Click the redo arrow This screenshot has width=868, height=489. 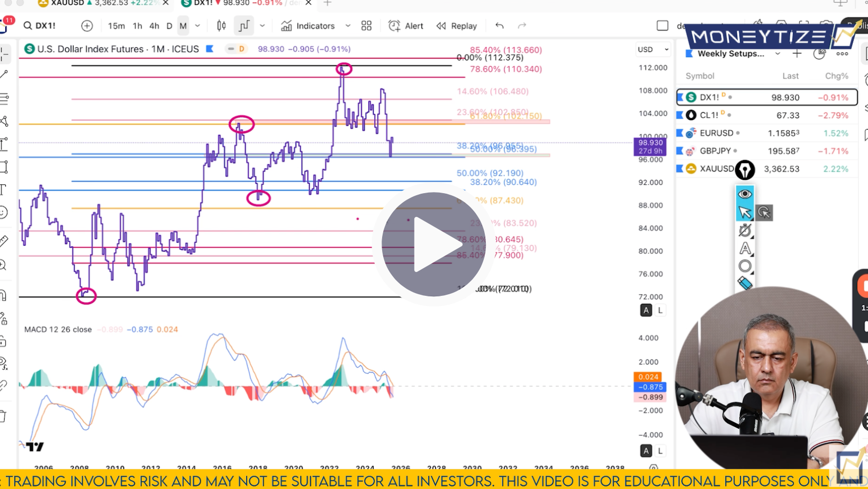(522, 25)
